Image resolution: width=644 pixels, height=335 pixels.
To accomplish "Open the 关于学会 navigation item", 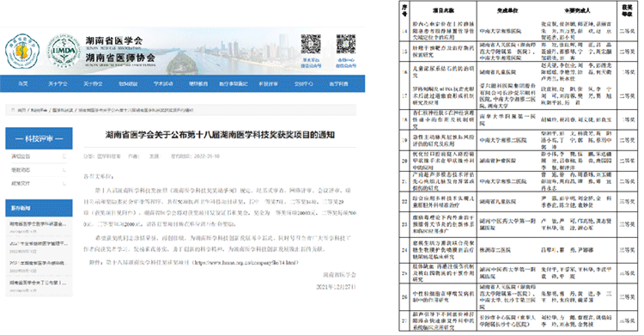I will point(58,84).
